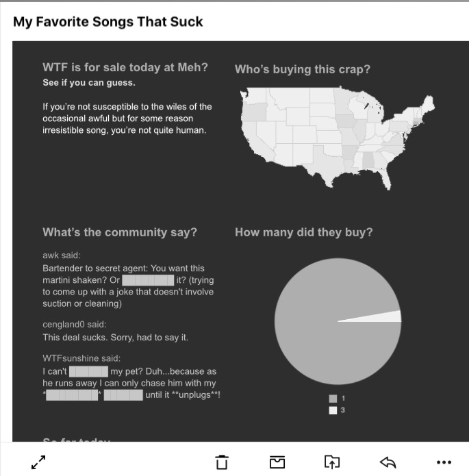This screenshot has width=469, height=476.
Task: Move the email to a folder
Action: [x=331, y=462]
